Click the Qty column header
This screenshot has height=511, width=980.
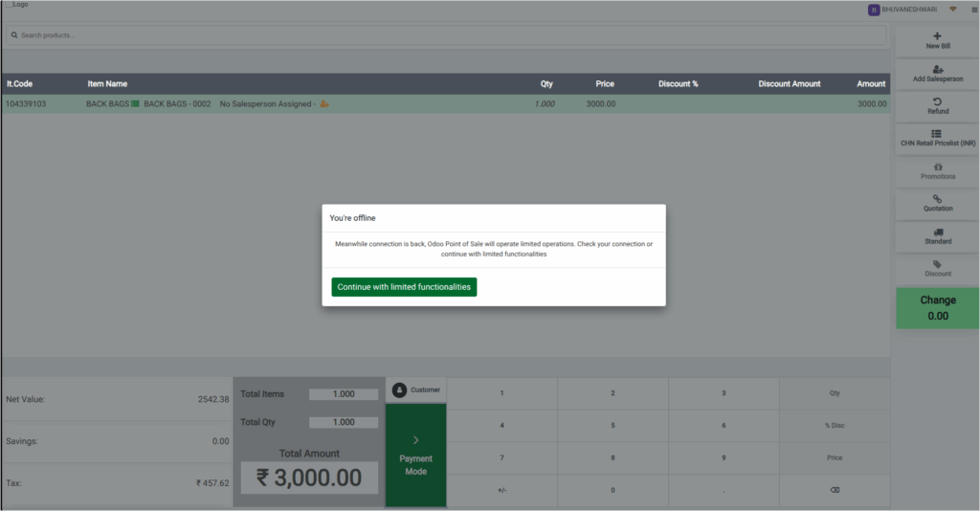(546, 83)
